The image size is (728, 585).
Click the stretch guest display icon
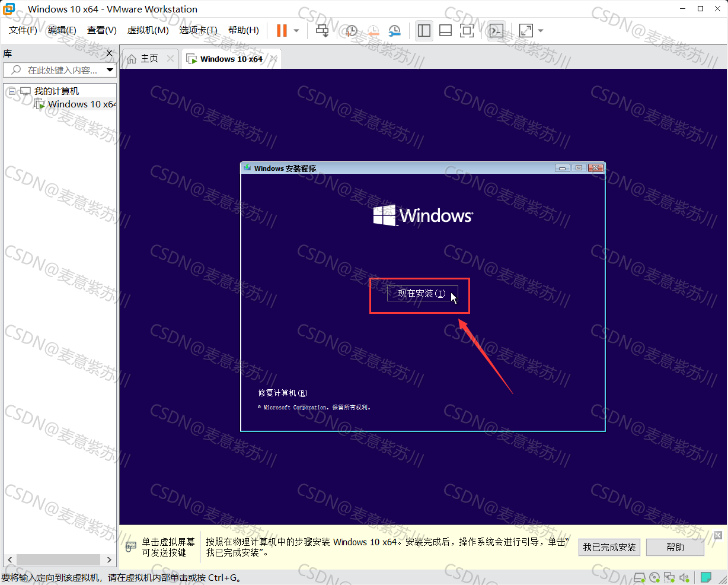pyautogui.click(x=526, y=30)
